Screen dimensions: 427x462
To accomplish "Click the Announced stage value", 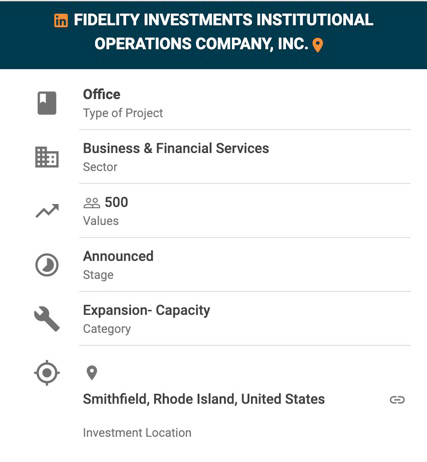I will 118,256.
